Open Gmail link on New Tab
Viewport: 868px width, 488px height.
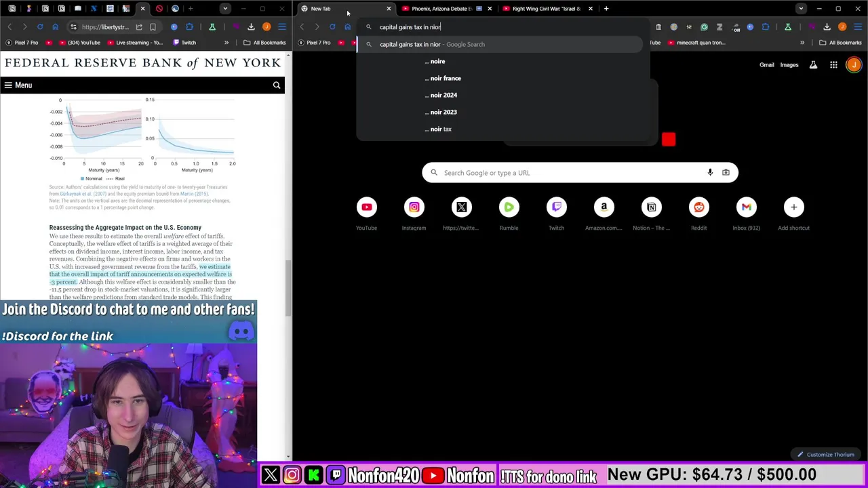[x=767, y=65]
